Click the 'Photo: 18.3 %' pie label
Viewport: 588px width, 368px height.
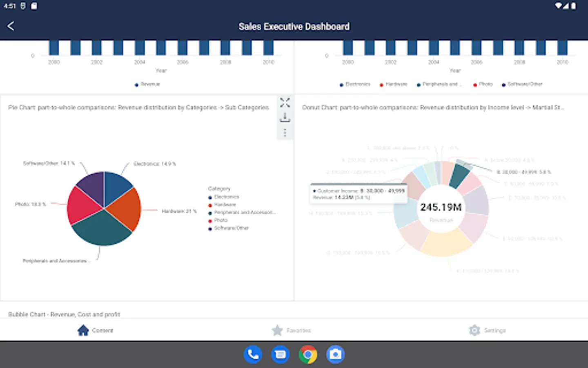click(31, 204)
